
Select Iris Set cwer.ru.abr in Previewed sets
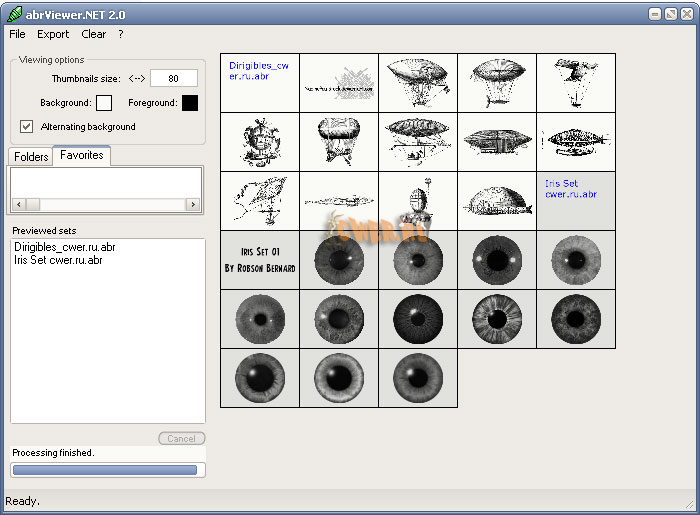click(58, 260)
